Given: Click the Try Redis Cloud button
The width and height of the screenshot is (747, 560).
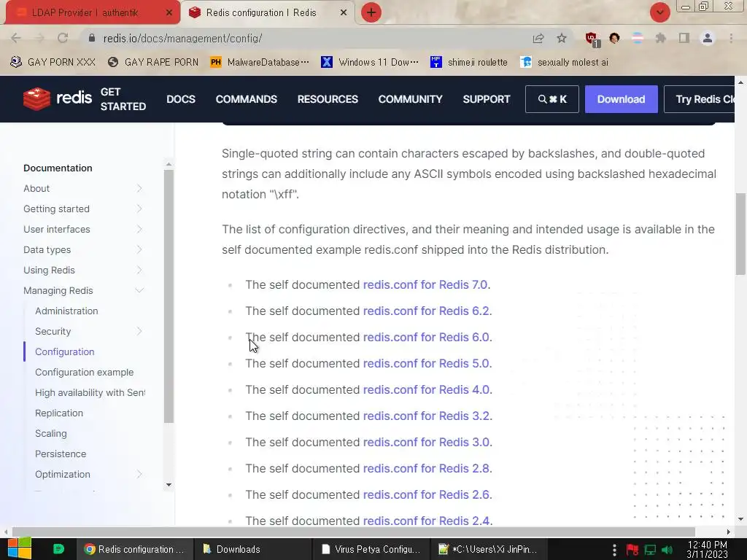Looking at the screenshot, I should coord(700,99).
